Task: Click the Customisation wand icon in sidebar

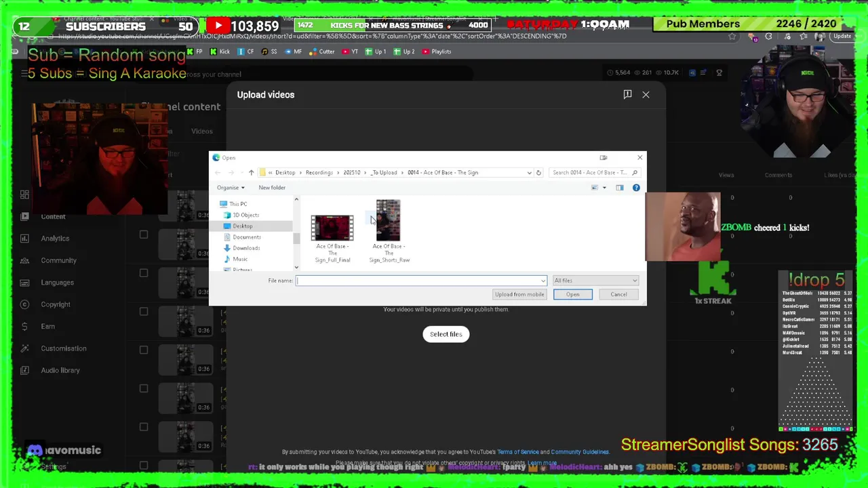Action: pyautogui.click(x=24, y=348)
